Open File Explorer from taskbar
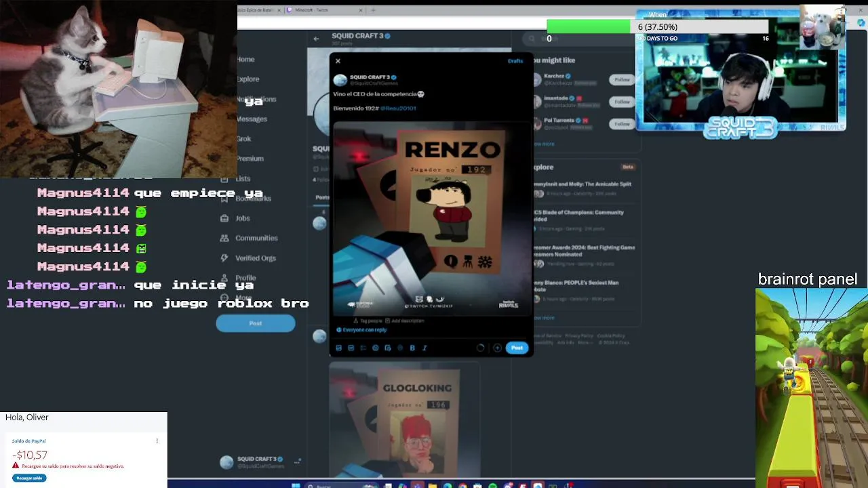 pyautogui.click(x=433, y=485)
